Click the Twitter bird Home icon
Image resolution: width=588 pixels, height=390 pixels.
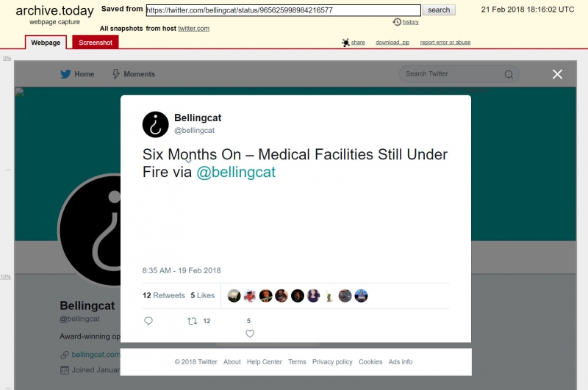pyautogui.click(x=65, y=73)
